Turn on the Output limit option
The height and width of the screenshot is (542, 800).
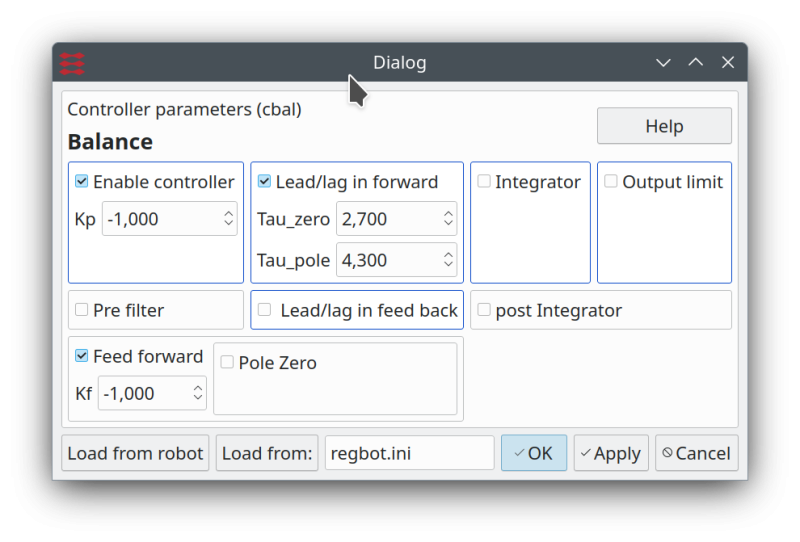coord(611,182)
